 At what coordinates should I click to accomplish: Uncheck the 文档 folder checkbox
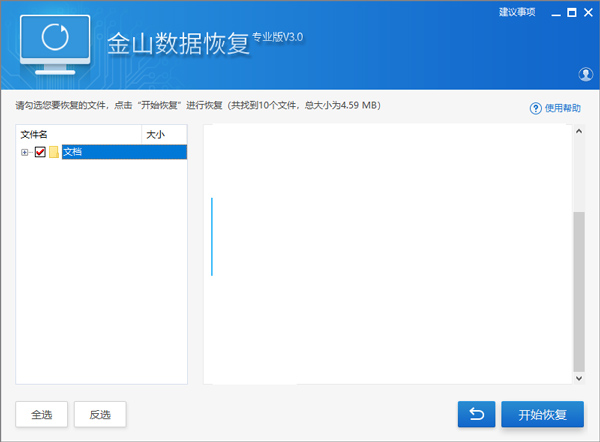[x=40, y=152]
